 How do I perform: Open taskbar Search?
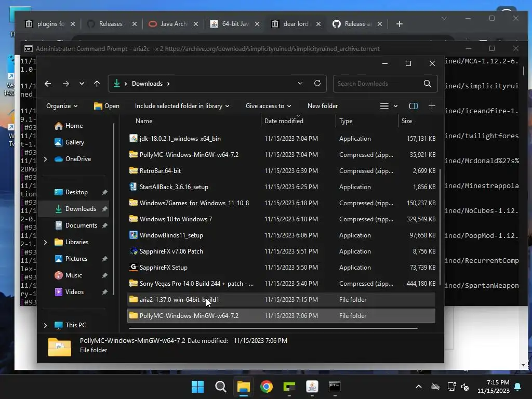click(x=220, y=387)
